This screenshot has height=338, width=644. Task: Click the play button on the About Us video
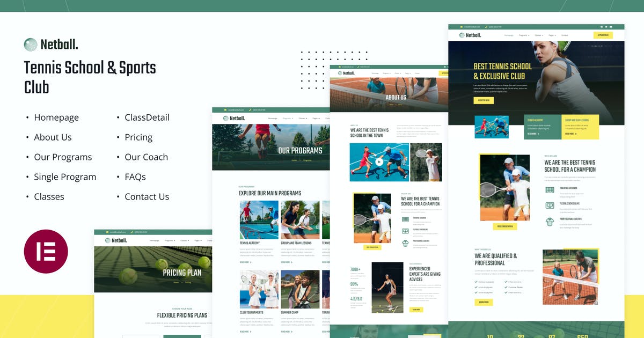[x=379, y=161]
